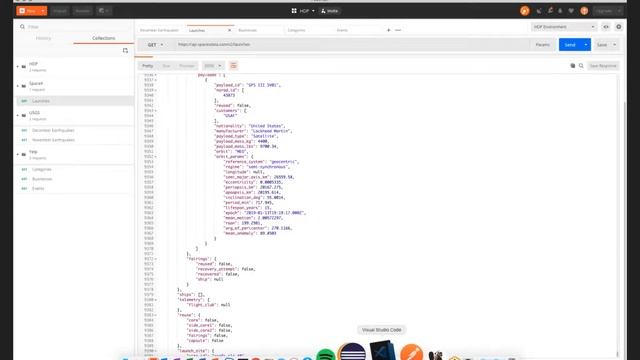Switch to the History sidebar tab
The height and width of the screenshot is (360, 640).
pyautogui.click(x=43, y=38)
